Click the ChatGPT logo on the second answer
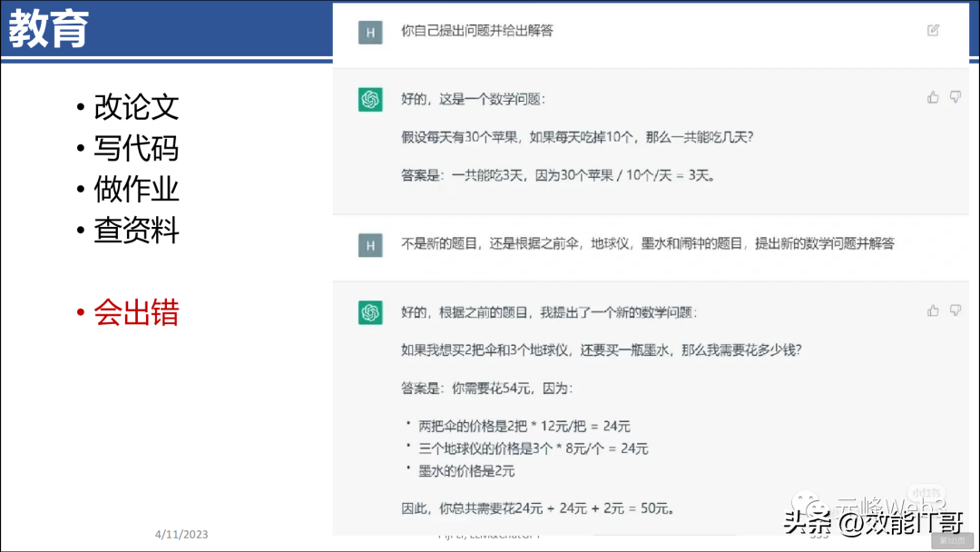 [369, 310]
